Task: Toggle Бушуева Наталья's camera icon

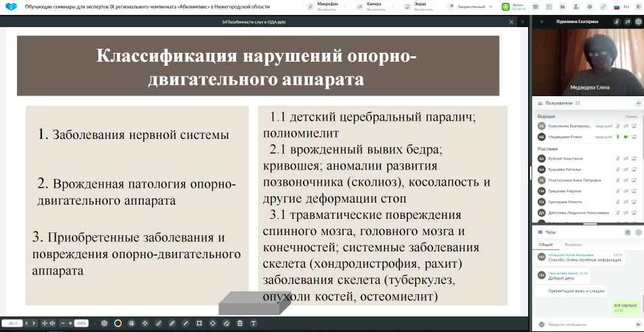Action: point(626,169)
